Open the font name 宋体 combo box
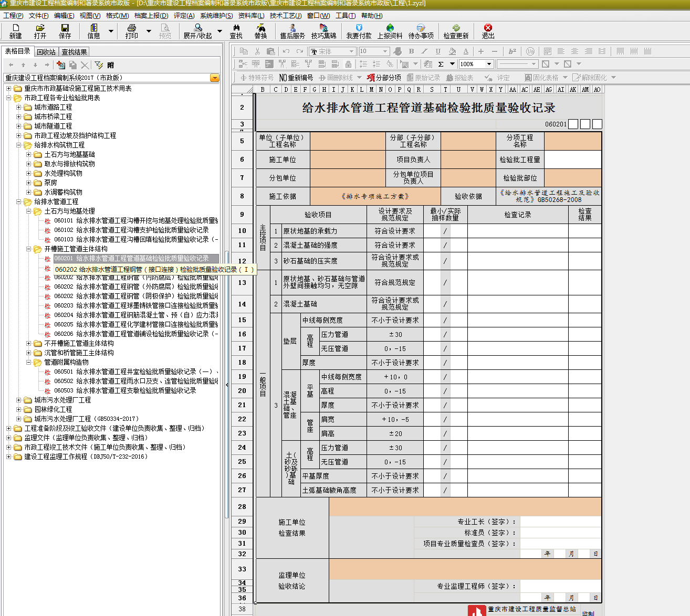 pos(332,51)
